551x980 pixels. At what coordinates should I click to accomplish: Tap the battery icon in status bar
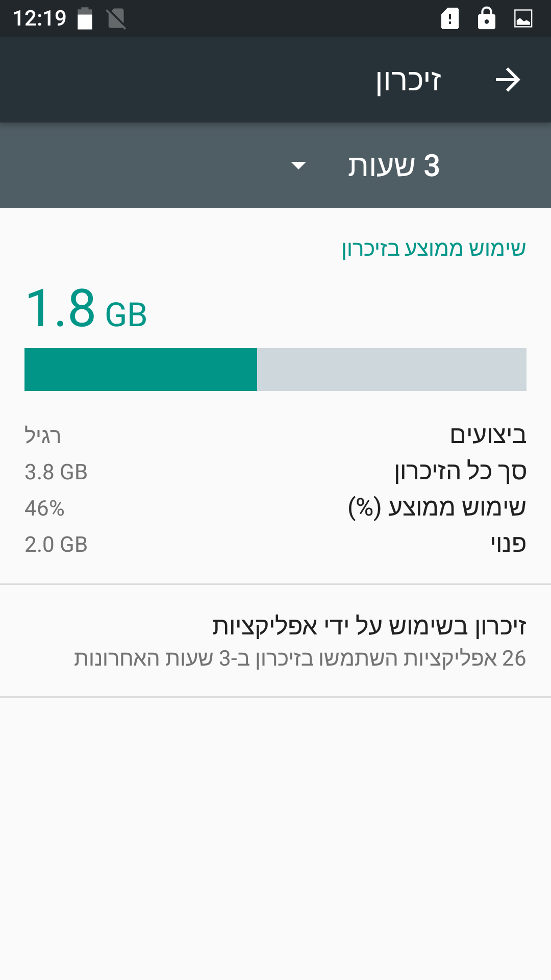85,19
